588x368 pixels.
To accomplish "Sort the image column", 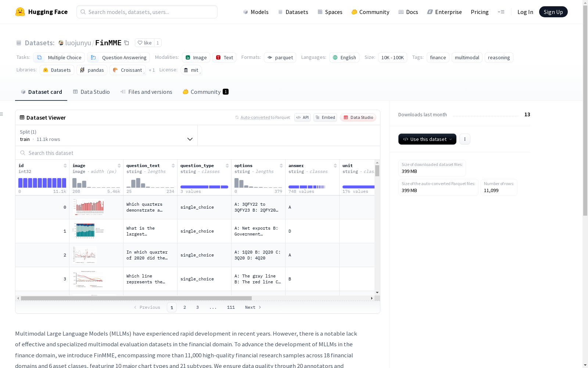I will [119, 166].
